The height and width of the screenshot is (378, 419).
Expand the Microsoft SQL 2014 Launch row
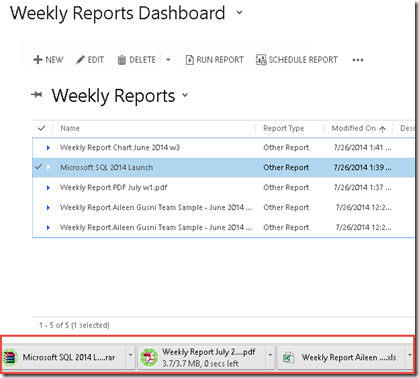pos(48,167)
